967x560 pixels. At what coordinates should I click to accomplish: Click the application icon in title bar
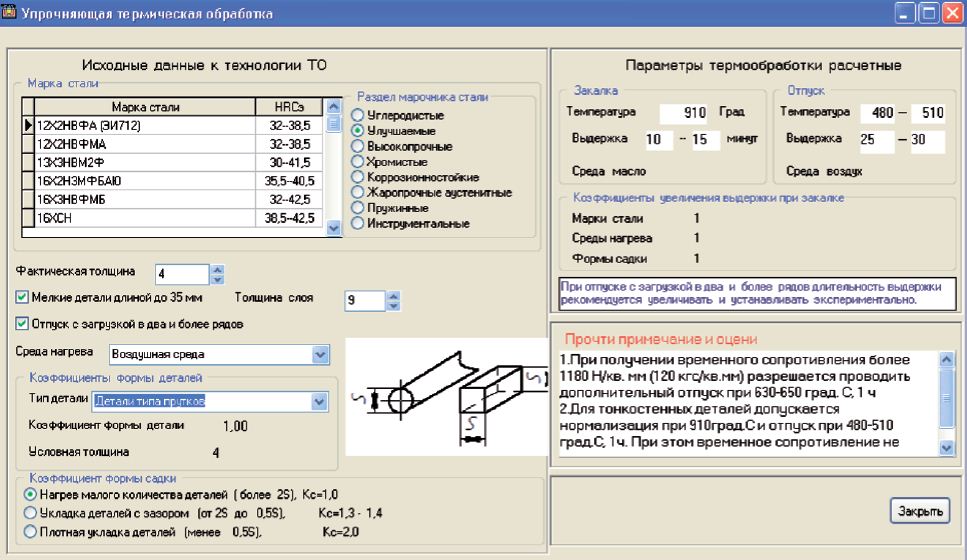pyautogui.click(x=11, y=14)
